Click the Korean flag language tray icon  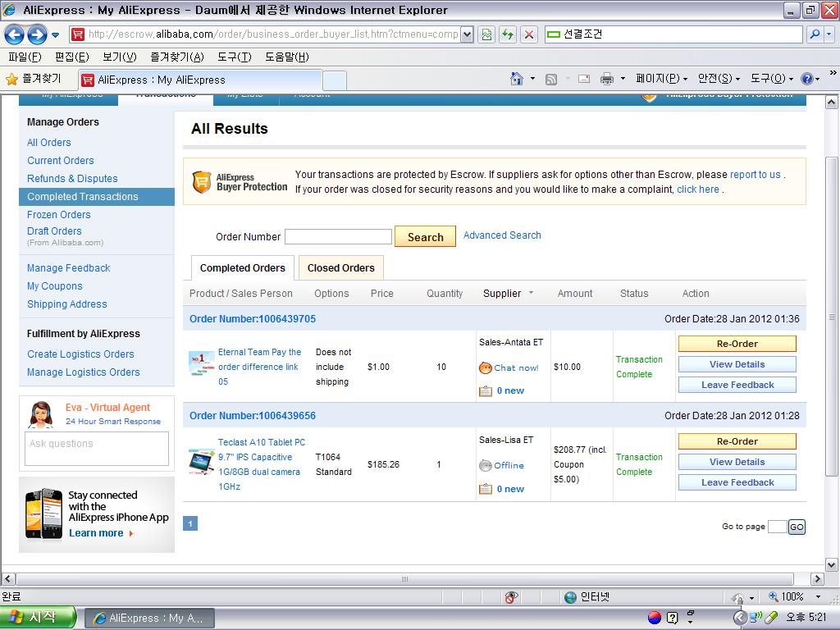(x=654, y=618)
